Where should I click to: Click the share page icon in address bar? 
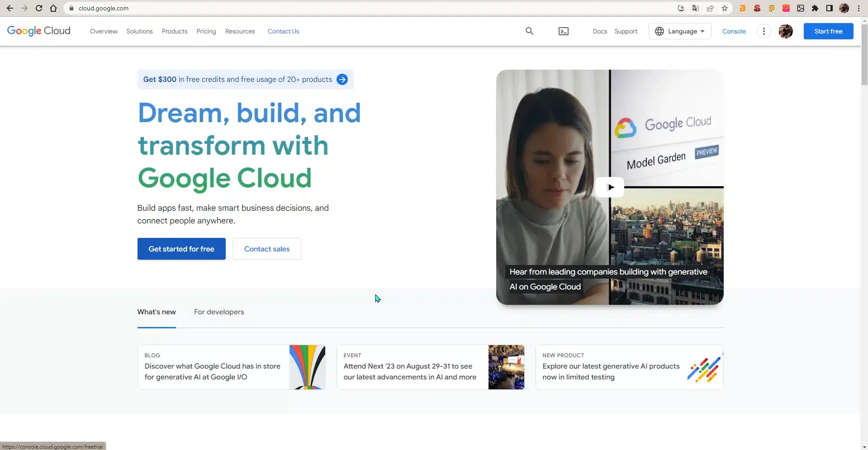(x=710, y=8)
